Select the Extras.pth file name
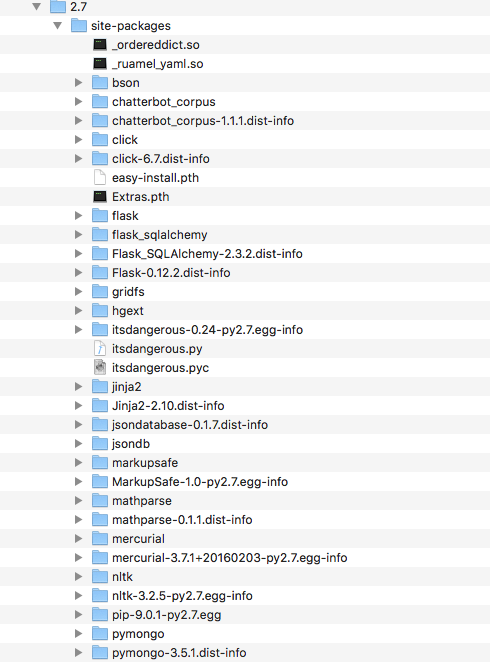The image size is (490, 664). pyautogui.click(x=141, y=196)
